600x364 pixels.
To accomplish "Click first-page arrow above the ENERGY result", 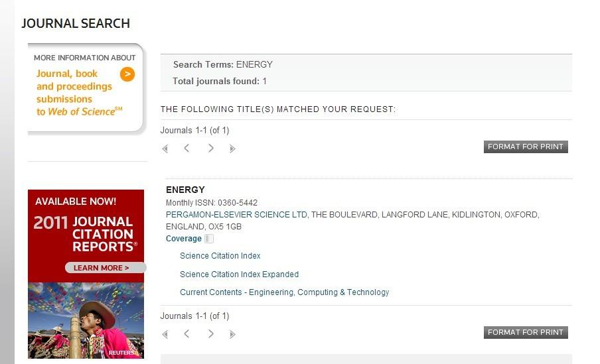I will tap(165, 149).
